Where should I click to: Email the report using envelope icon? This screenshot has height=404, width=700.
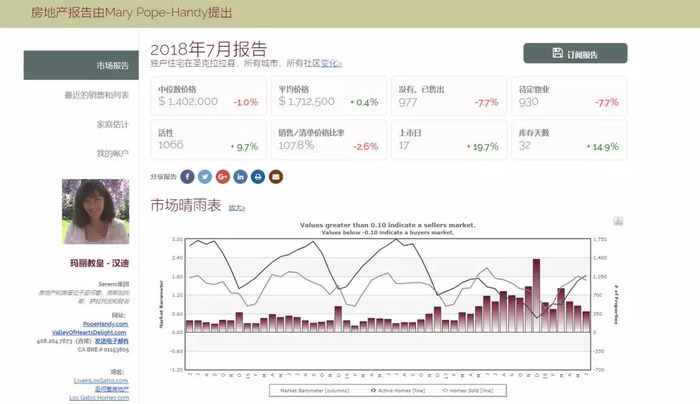[x=276, y=177]
